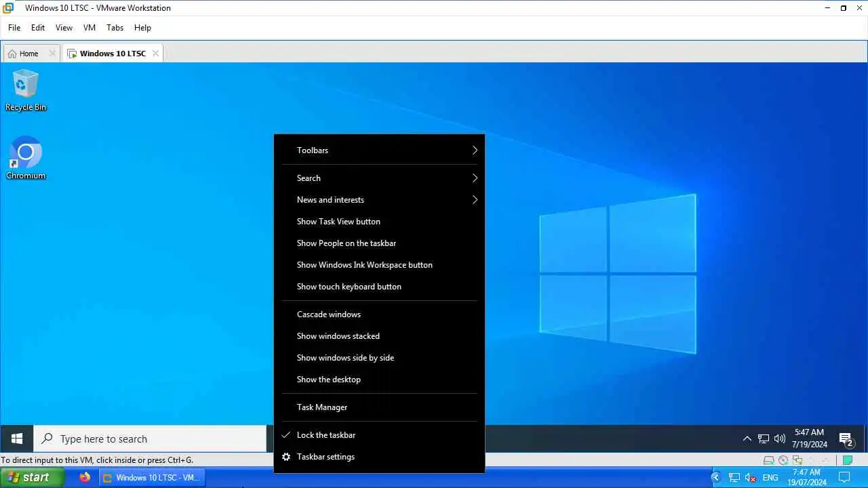Open guest Action Center with 2 notifications
This screenshot has height=488, width=868.
click(x=846, y=439)
